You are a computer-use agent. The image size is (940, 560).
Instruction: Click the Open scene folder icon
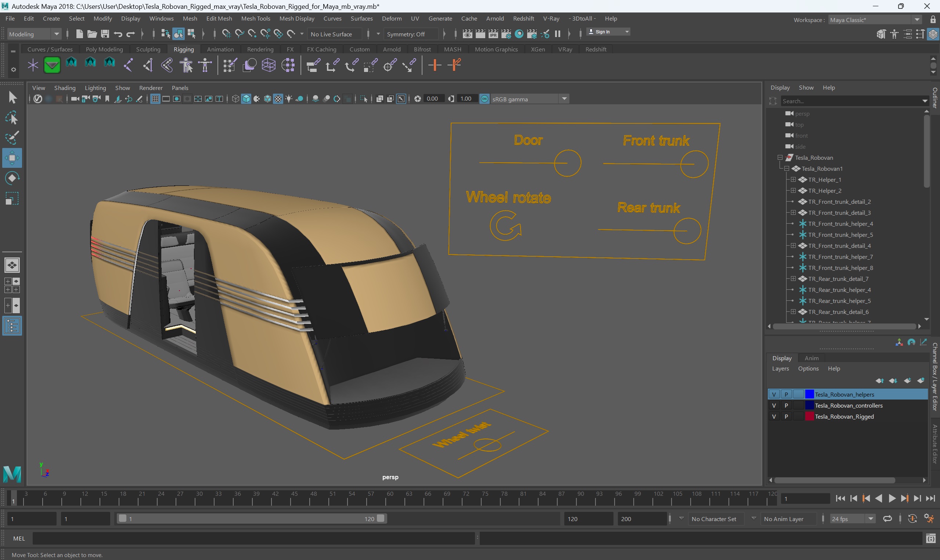pyautogui.click(x=92, y=34)
